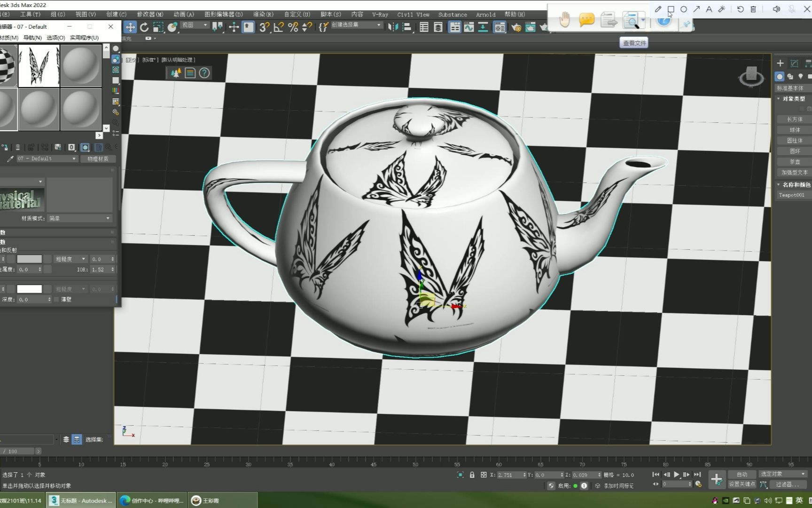This screenshot has width=812, height=508.
Task: Toggle the selection lock icon
Action: (x=472, y=475)
